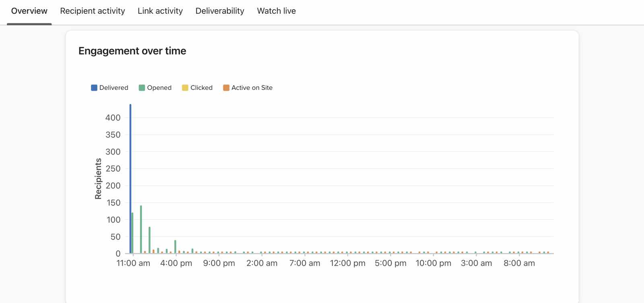Click the blue Delivered legend swatch
The height and width of the screenshot is (303, 644).
point(94,88)
